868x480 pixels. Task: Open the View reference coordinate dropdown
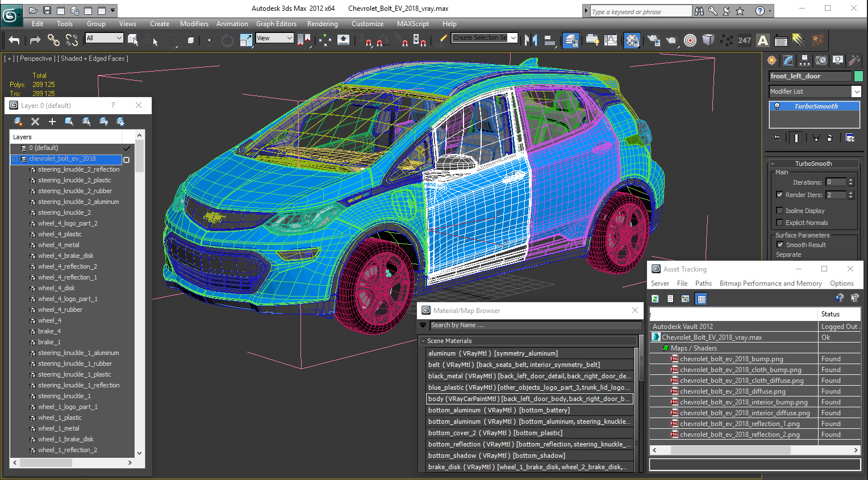pos(289,38)
